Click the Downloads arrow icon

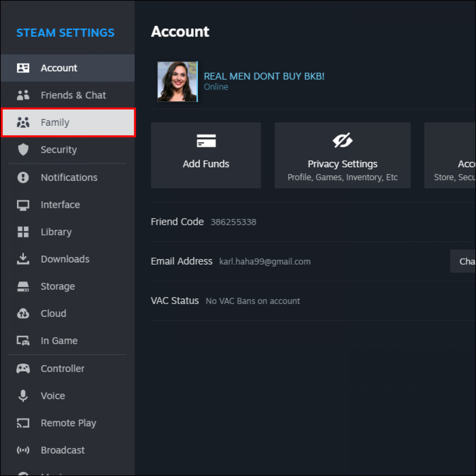(x=23, y=259)
